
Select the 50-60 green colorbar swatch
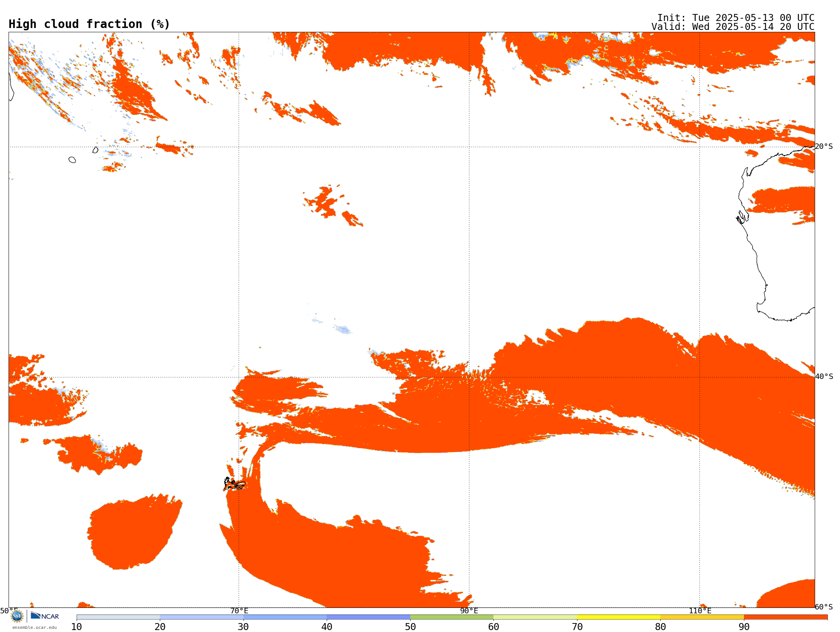pos(452,617)
